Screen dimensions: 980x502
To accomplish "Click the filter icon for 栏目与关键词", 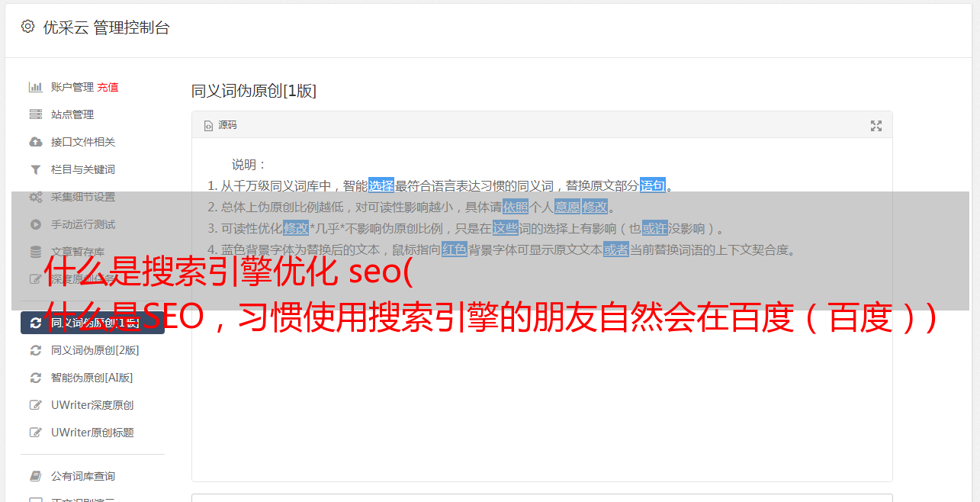I will pyautogui.click(x=35, y=169).
